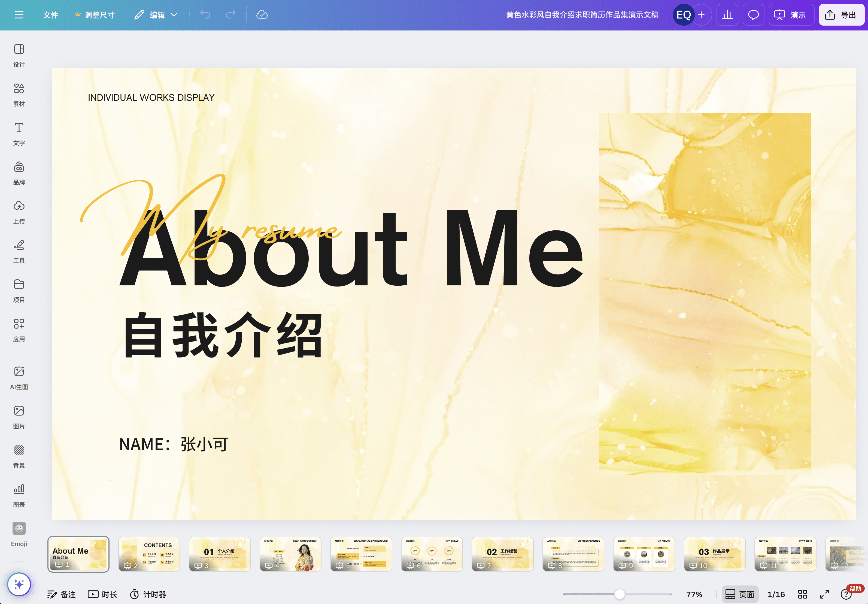
Task: Open the Emoji panel
Action: (x=19, y=535)
